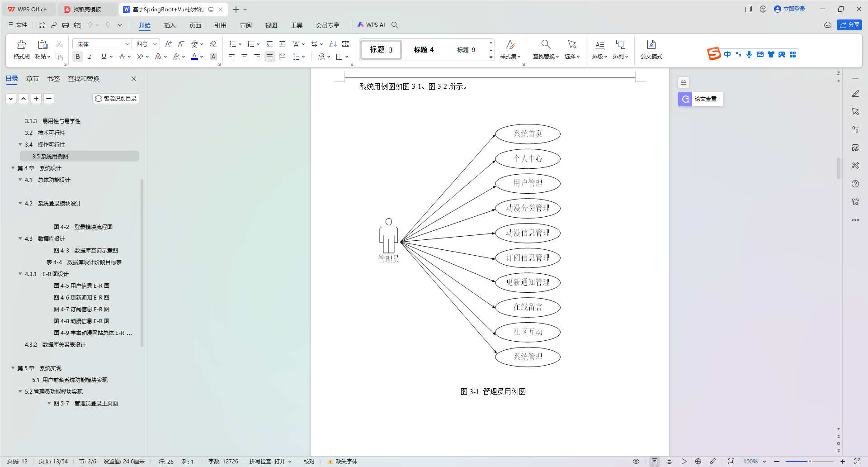The image size is (868, 467).
Task: Click the Select cursor tool icon
Action: [572, 44]
